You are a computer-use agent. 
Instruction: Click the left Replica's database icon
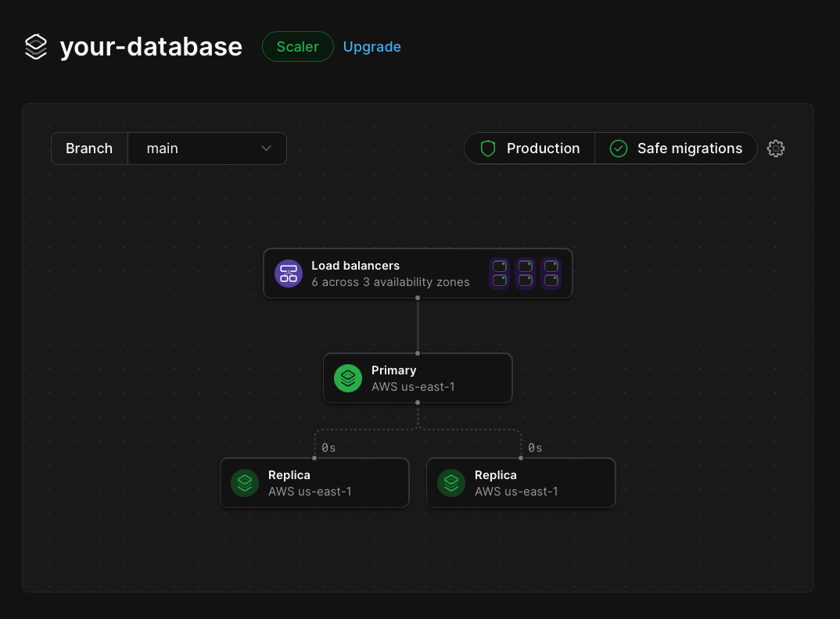[244, 483]
